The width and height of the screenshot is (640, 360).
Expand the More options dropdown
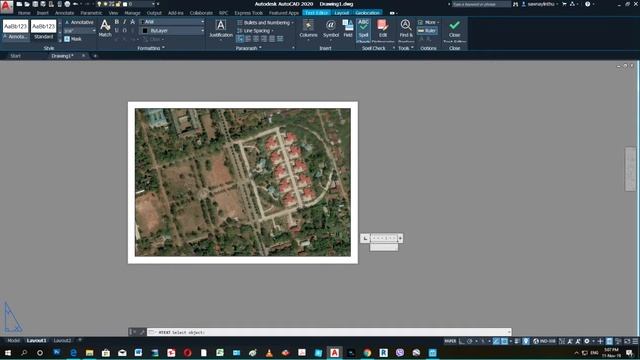coord(429,22)
